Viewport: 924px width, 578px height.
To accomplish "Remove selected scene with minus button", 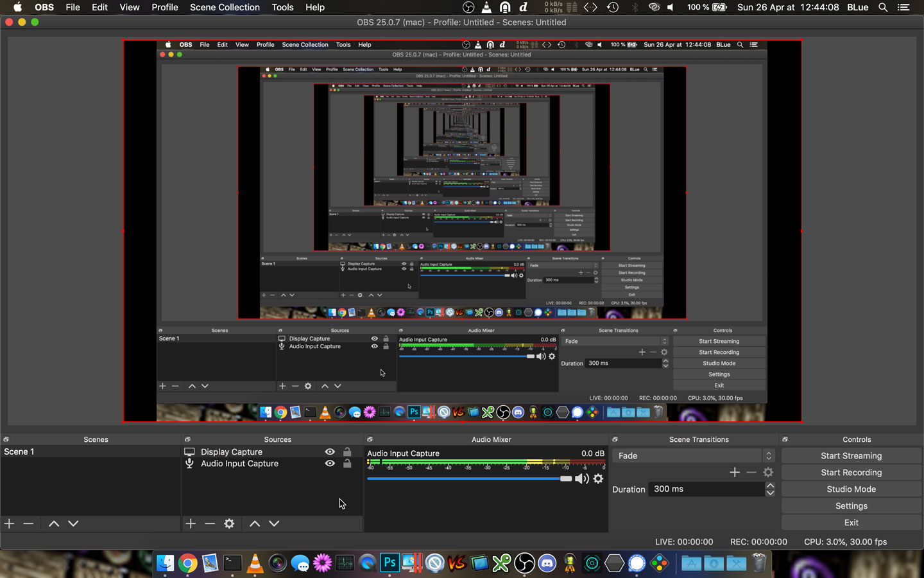I will (x=28, y=523).
